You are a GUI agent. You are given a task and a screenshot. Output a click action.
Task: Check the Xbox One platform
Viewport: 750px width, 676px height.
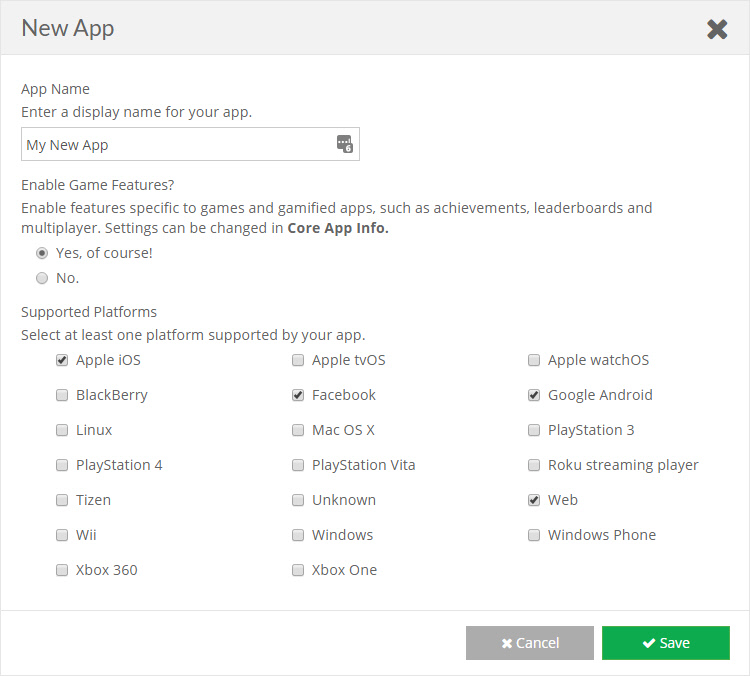pyautogui.click(x=298, y=570)
